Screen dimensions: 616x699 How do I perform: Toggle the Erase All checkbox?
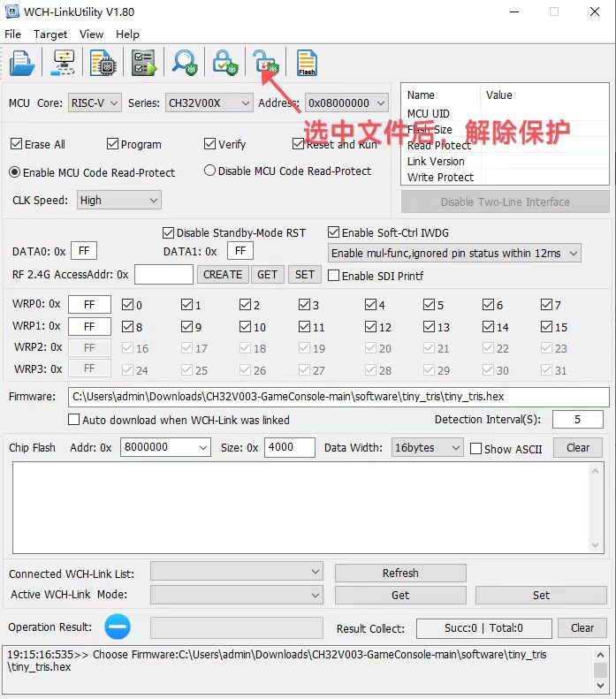17,144
